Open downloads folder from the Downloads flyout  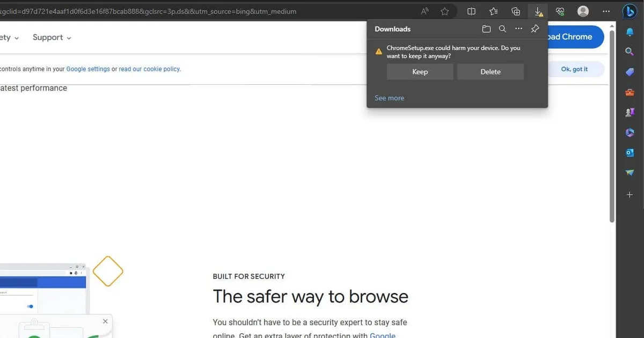(x=487, y=28)
